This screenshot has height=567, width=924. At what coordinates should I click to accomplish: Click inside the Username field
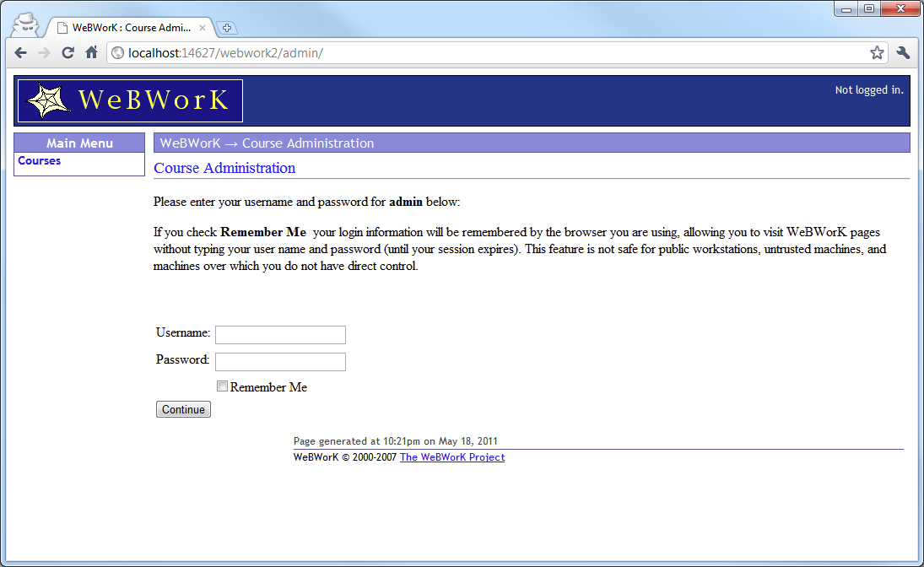click(280, 335)
